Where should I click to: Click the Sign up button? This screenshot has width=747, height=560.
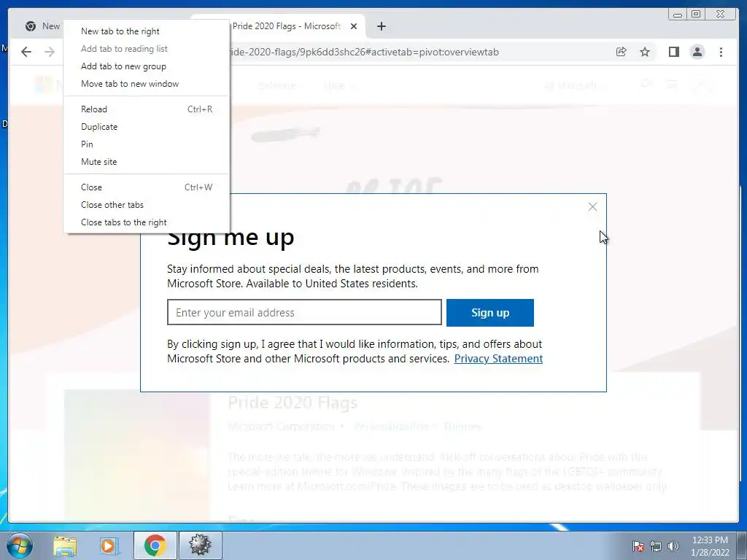click(489, 313)
